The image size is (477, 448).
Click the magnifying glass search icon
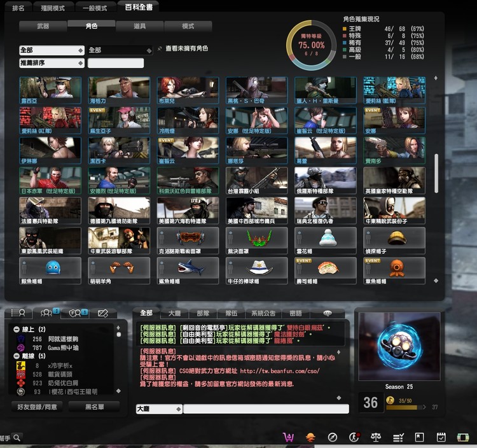tap(17, 437)
